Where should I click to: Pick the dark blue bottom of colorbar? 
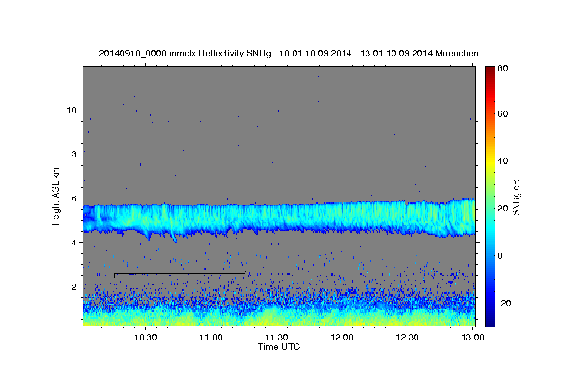(490, 322)
